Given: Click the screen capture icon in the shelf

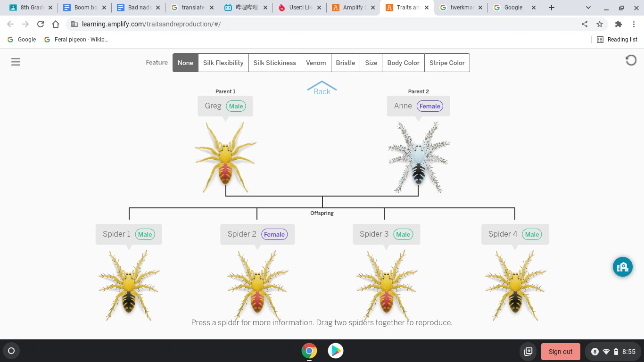Looking at the screenshot, I should coord(528,351).
